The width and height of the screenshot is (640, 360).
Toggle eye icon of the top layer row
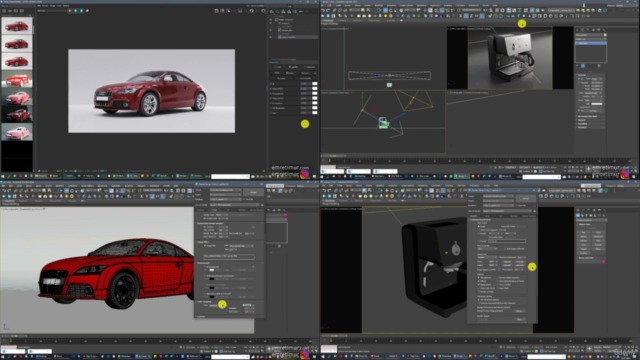271,20
